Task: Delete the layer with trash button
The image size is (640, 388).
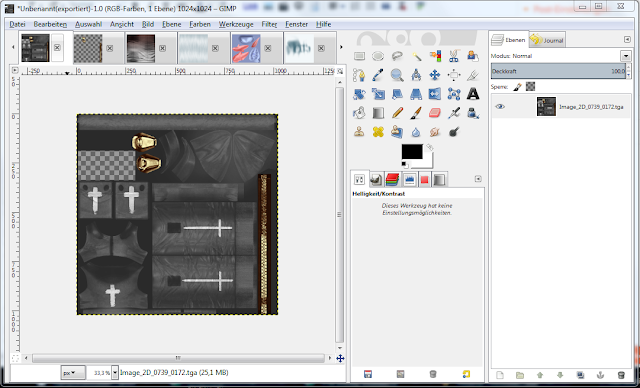Action: tap(621, 375)
